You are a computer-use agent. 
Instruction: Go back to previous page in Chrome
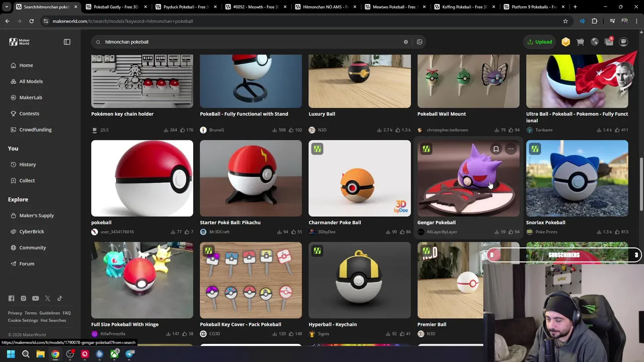8,21
